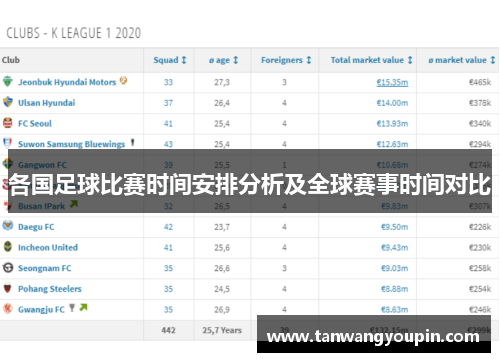Click the green promoted arrow beside Gwangju FC

click(x=83, y=307)
